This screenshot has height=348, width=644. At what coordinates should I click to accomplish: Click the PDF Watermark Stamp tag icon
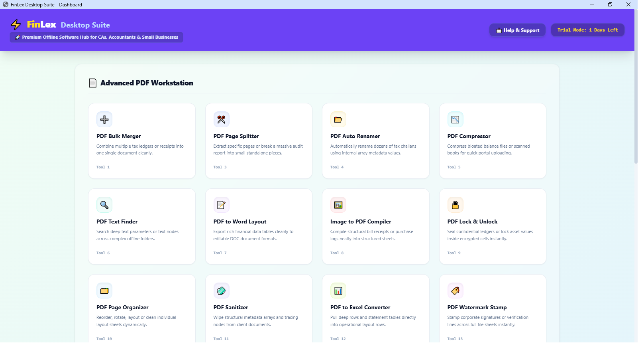[x=455, y=291]
